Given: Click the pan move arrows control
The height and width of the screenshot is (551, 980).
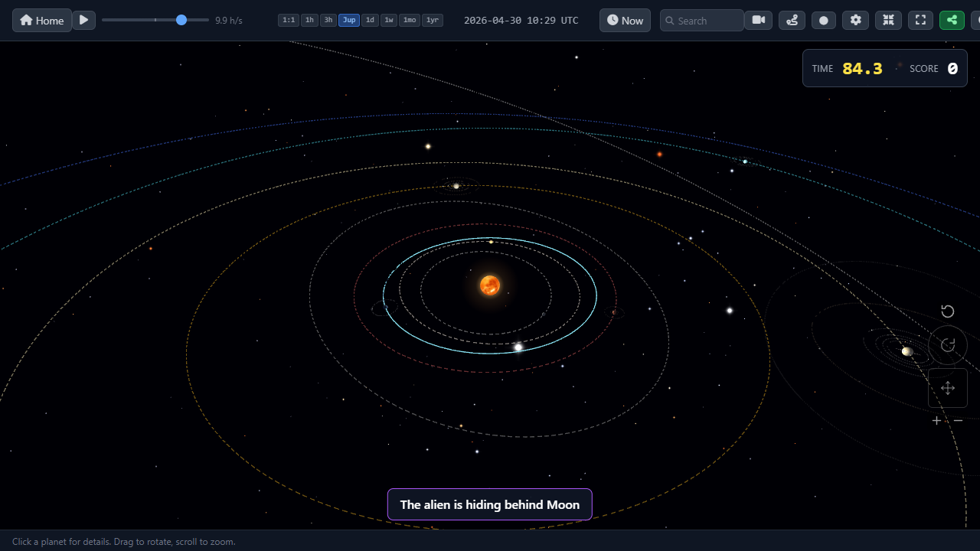Looking at the screenshot, I should 948,388.
